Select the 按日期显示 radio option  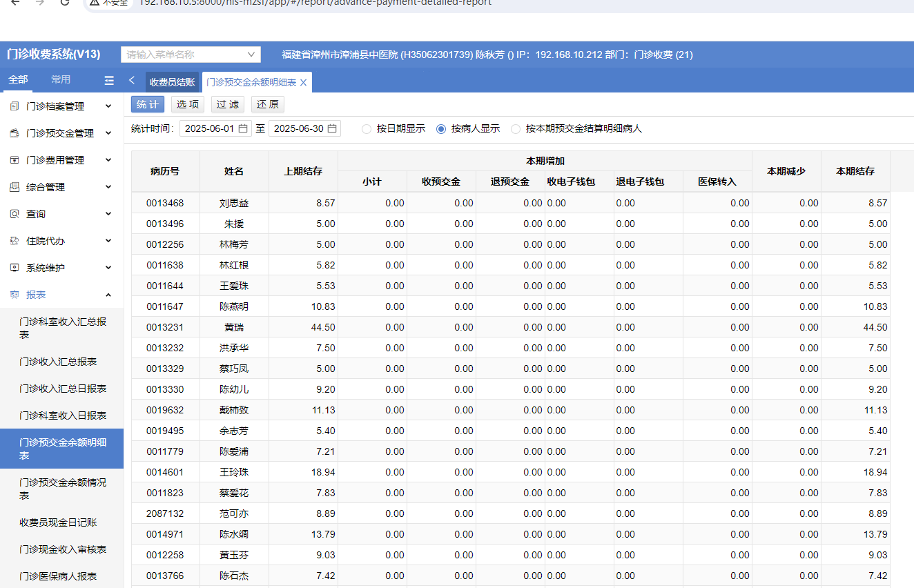click(x=367, y=129)
